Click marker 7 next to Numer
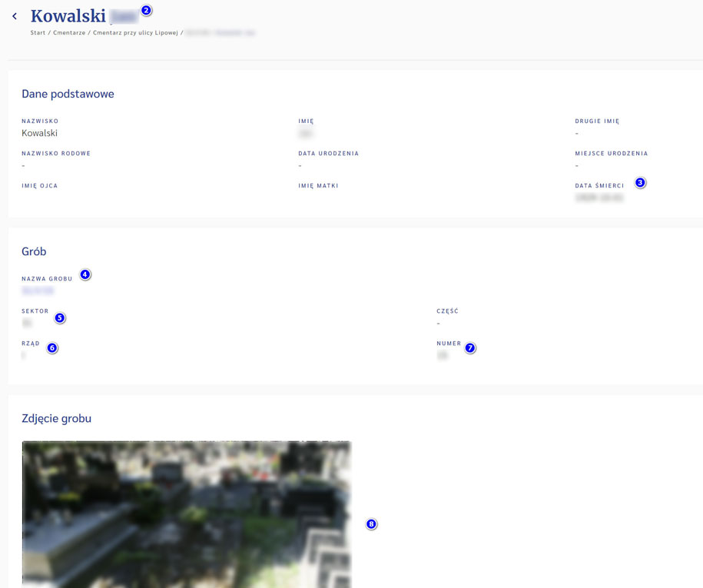 click(x=470, y=348)
